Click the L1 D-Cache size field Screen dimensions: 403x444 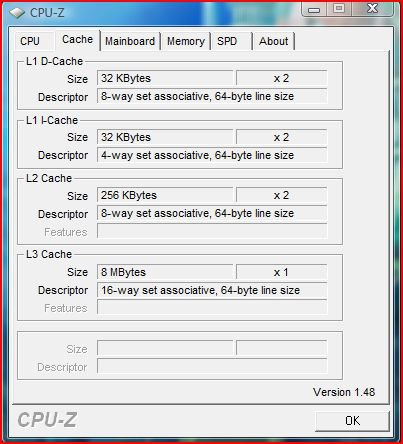click(165, 78)
